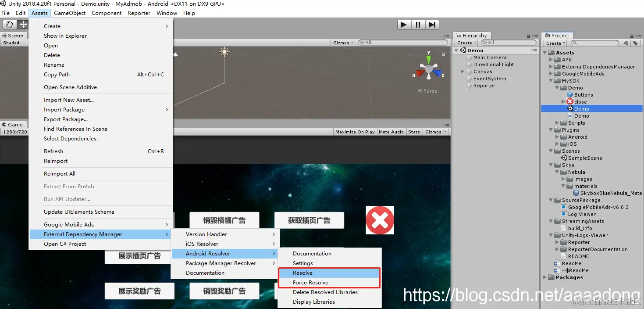Open Settings in Android Resolver submenu
The height and width of the screenshot is (309, 644).
[x=330, y=263]
